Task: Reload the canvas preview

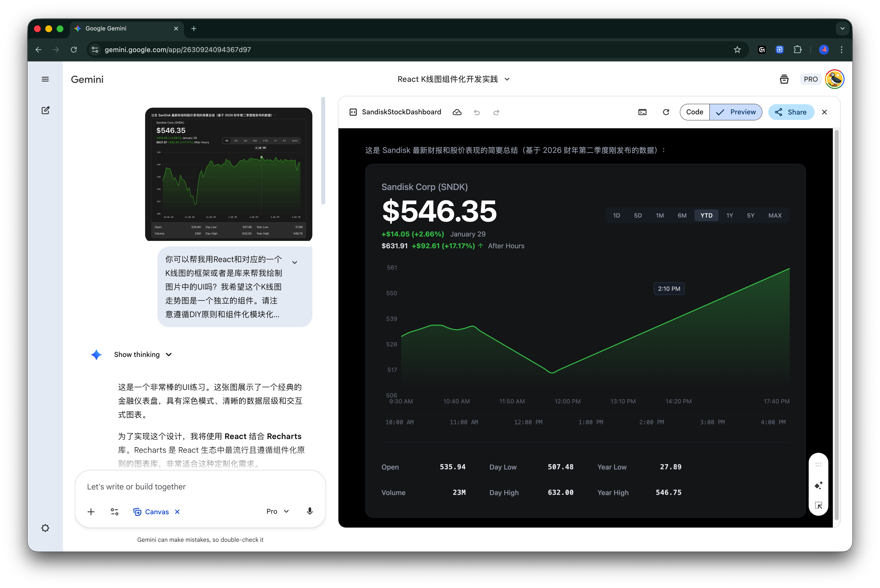Action: pyautogui.click(x=666, y=112)
